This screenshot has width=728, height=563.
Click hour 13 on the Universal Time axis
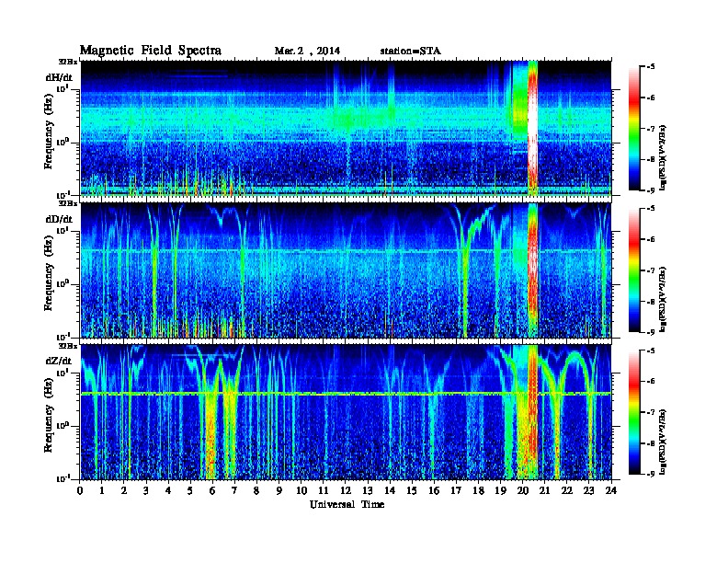(368, 491)
